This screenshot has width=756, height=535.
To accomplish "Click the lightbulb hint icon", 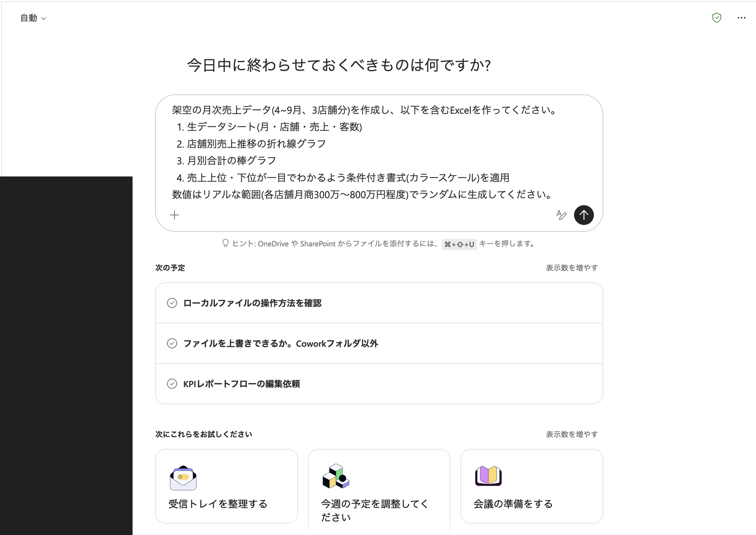I will point(225,243).
